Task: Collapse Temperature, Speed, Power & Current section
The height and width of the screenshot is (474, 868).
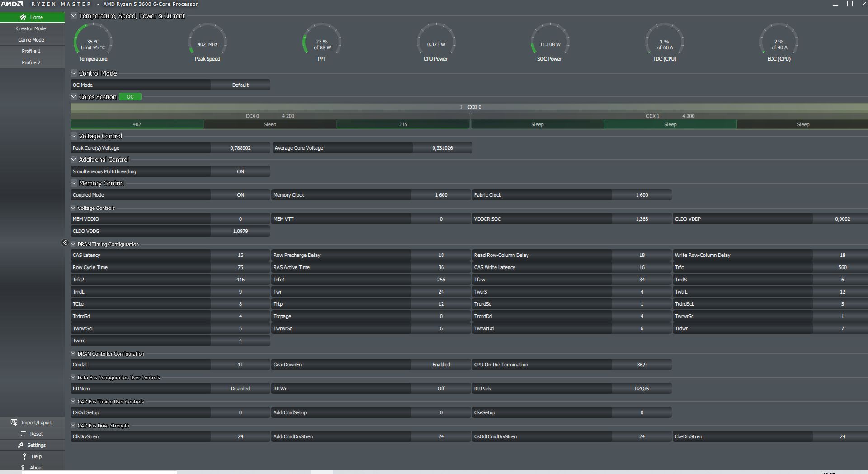Action: [x=74, y=16]
